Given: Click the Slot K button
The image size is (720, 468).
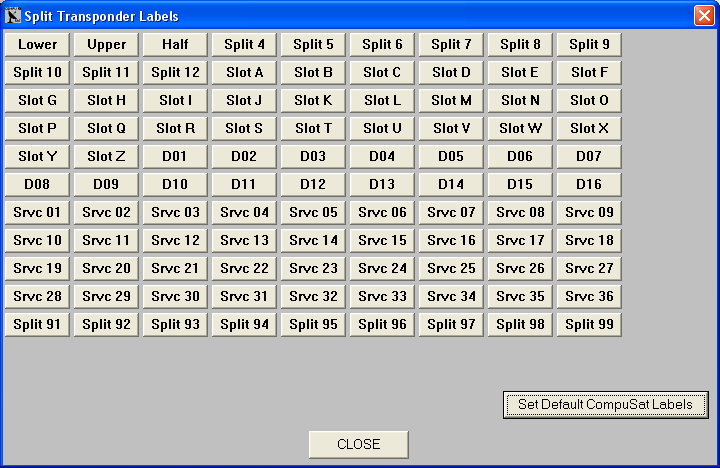Looking at the screenshot, I should [313, 101].
